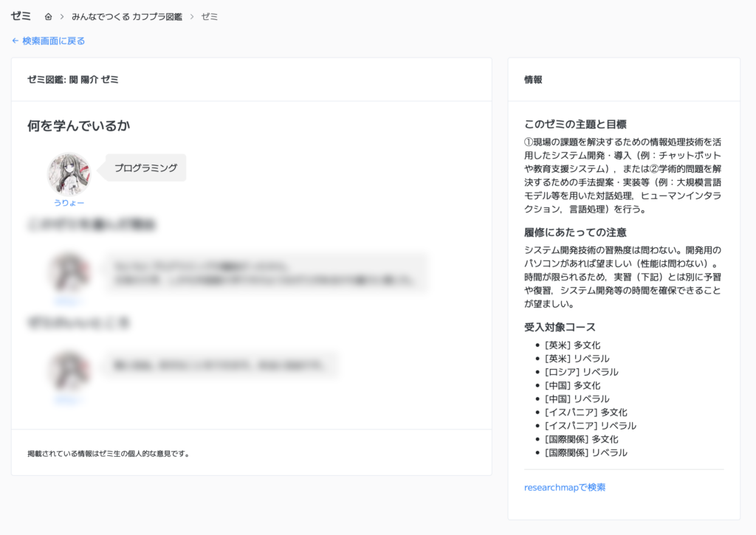
Task: Click the 受入対象コース heading
Action: pyautogui.click(x=560, y=327)
